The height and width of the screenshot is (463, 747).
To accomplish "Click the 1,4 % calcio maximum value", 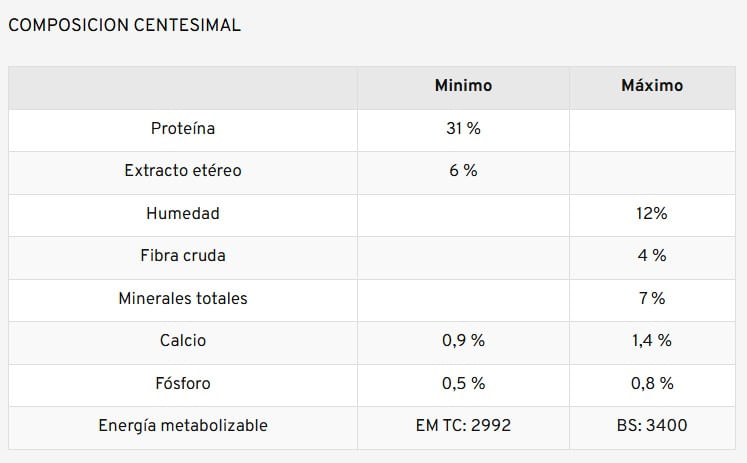I will (652, 341).
